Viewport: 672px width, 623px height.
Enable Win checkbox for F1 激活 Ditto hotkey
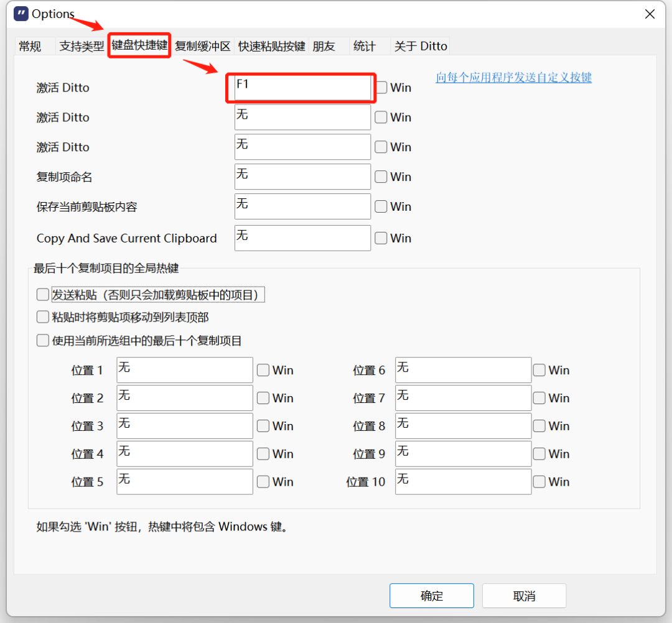[x=381, y=87]
